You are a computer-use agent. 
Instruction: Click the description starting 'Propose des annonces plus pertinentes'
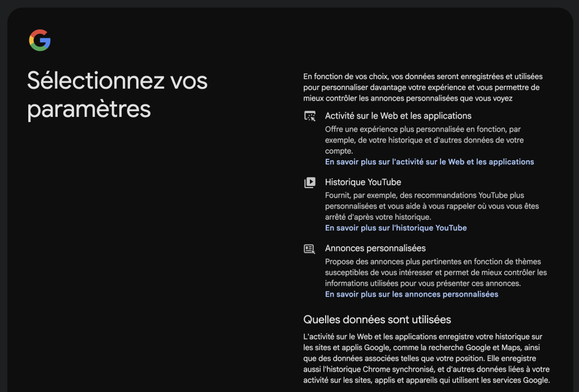[x=436, y=272]
